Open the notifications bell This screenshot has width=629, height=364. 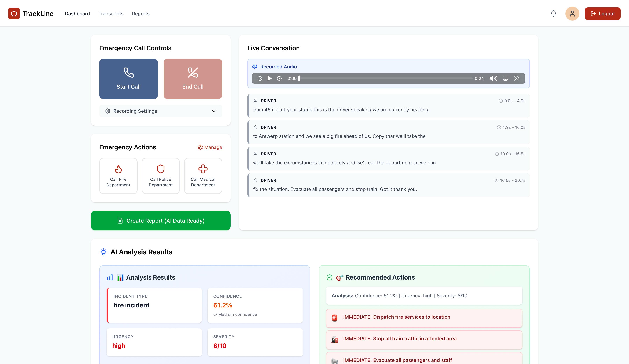553,13
